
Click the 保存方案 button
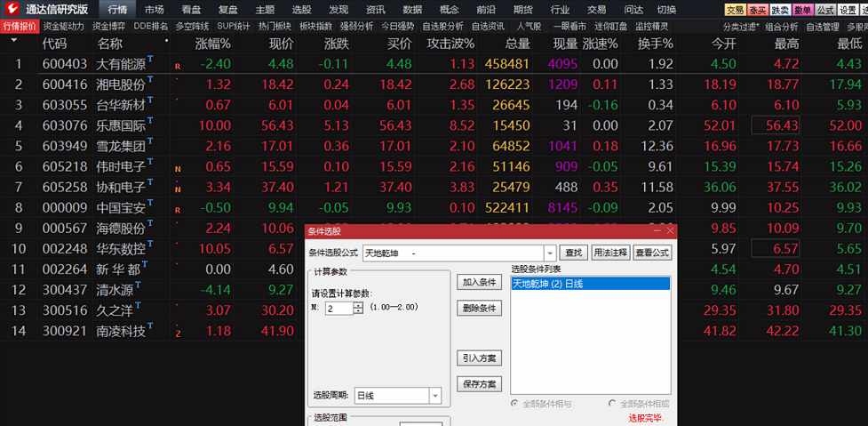click(x=479, y=383)
